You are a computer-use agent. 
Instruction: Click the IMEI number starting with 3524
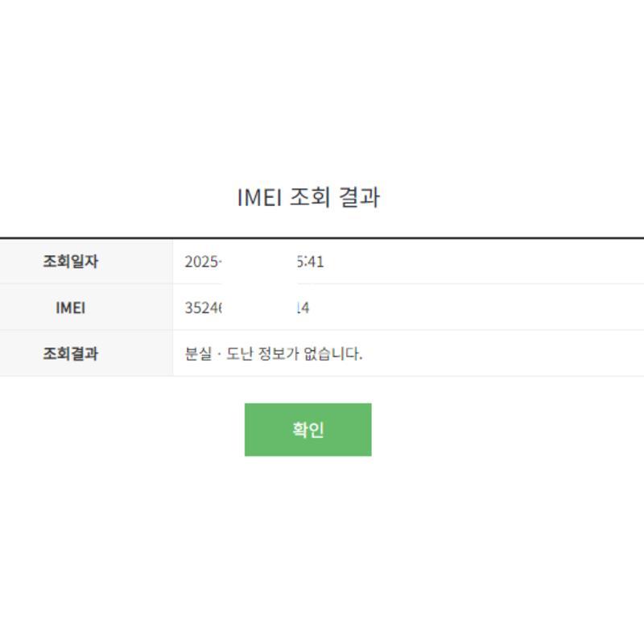click(203, 308)
